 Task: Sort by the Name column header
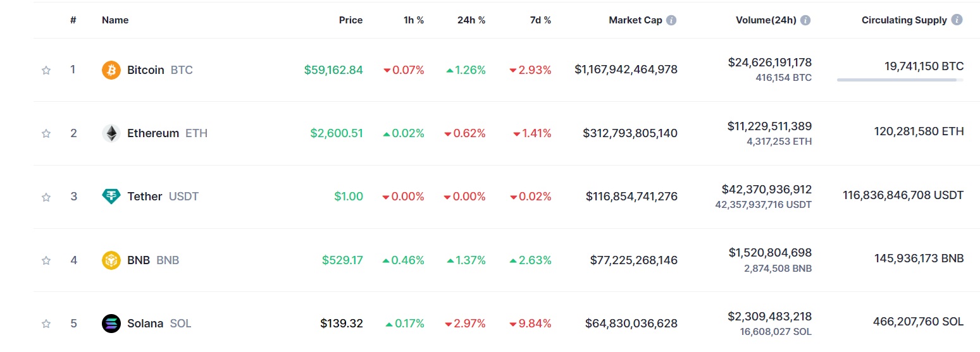click(115, 20)
